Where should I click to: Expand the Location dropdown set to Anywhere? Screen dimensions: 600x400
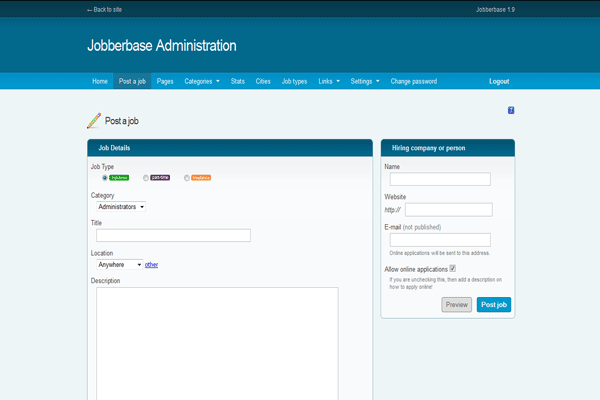pos(119,265)
